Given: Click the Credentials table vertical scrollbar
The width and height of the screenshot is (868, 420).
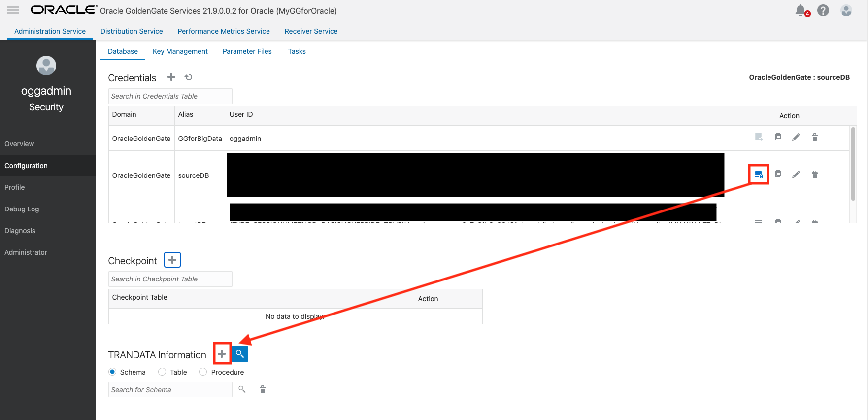Looking at the screenshot, I should point(853,164).
